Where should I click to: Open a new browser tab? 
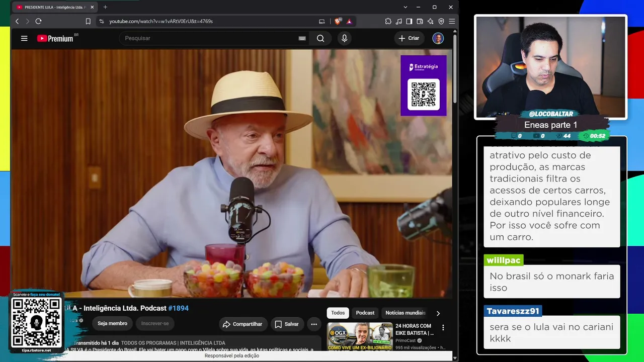[105, 7]
